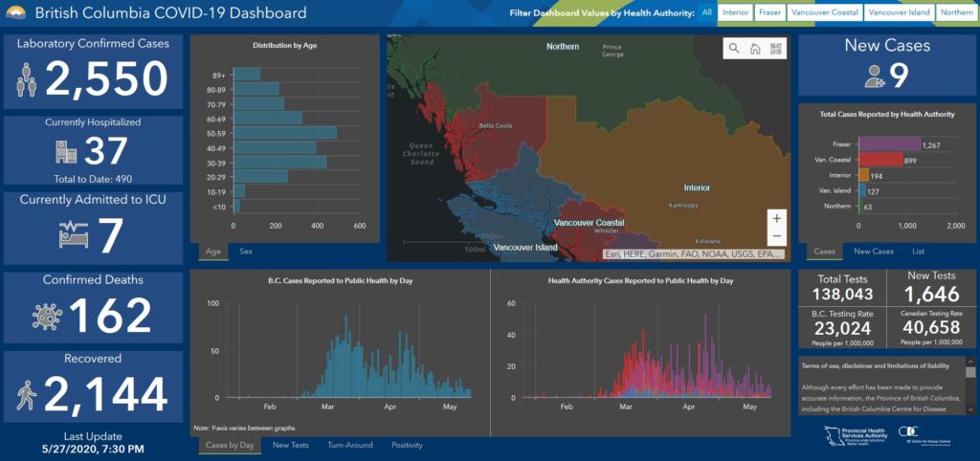Click the map attribution text bar
The width and height of the screenshot is (980, 461).
(694, 254)
